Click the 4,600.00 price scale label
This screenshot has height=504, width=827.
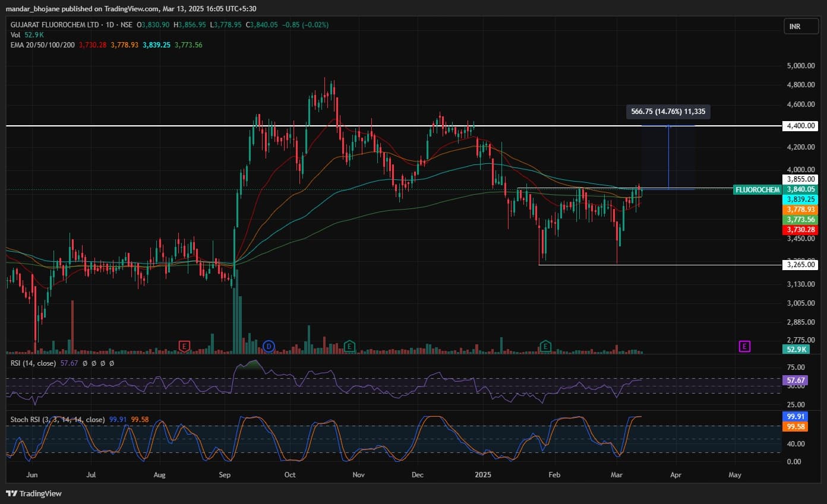tap(801, 104)
